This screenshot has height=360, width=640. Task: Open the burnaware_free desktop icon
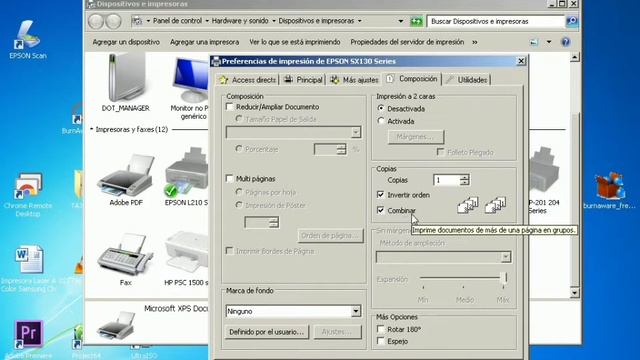(x=610, y=190)
